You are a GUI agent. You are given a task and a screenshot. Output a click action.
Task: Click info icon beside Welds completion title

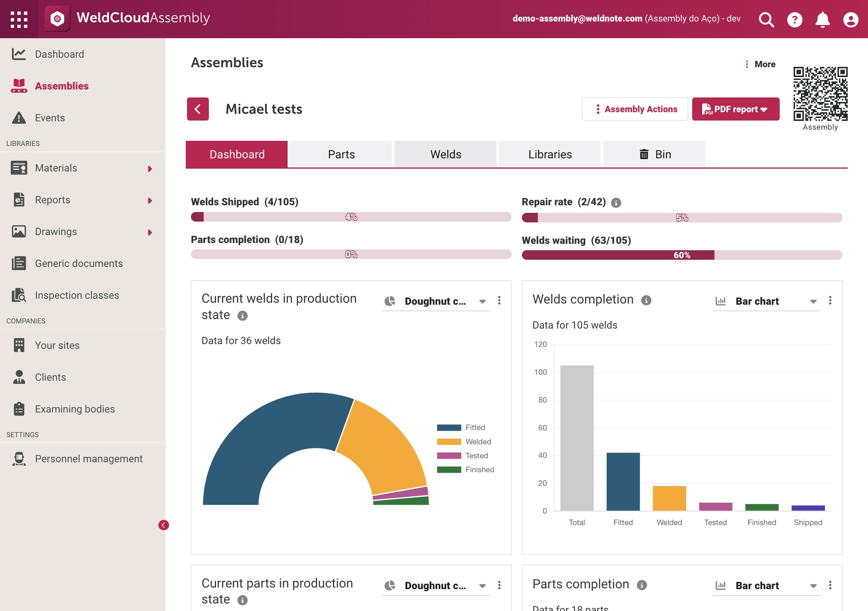coord(646,300)
